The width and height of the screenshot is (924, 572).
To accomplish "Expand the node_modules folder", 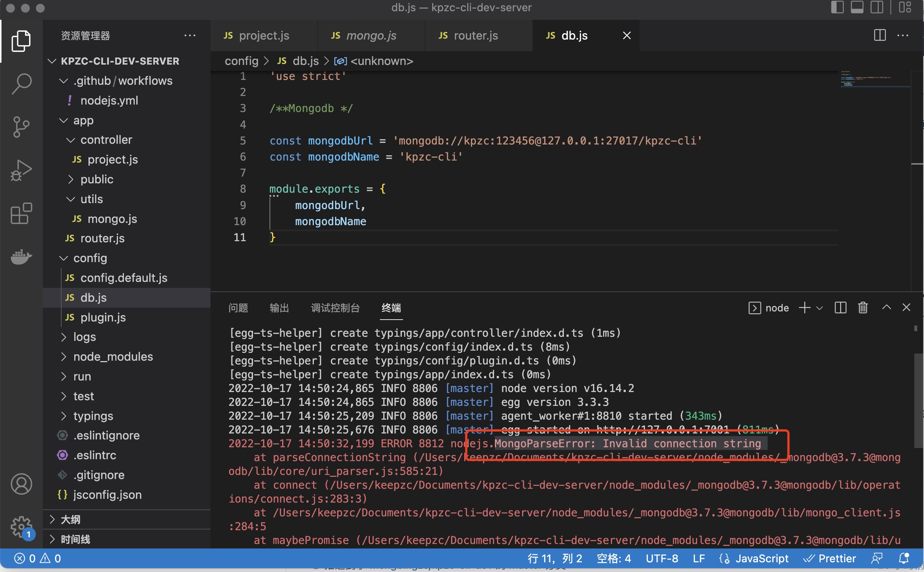I will tap(127, 356).
